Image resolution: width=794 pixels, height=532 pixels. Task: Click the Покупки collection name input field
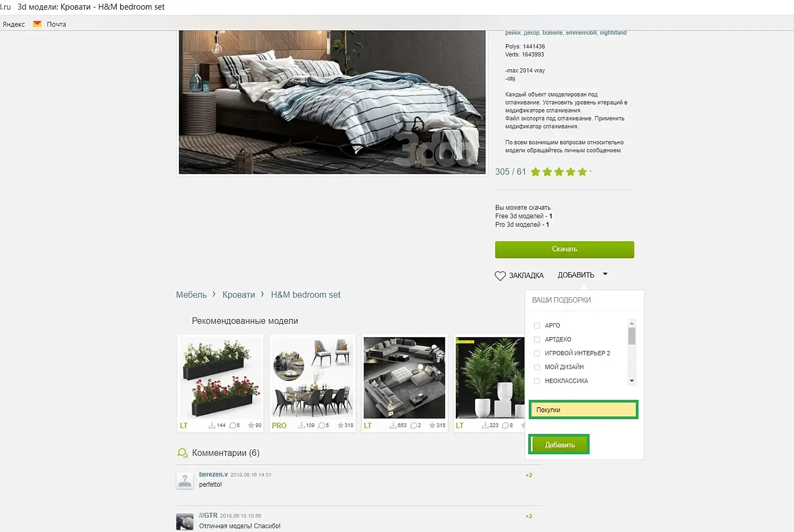point(584,410)
